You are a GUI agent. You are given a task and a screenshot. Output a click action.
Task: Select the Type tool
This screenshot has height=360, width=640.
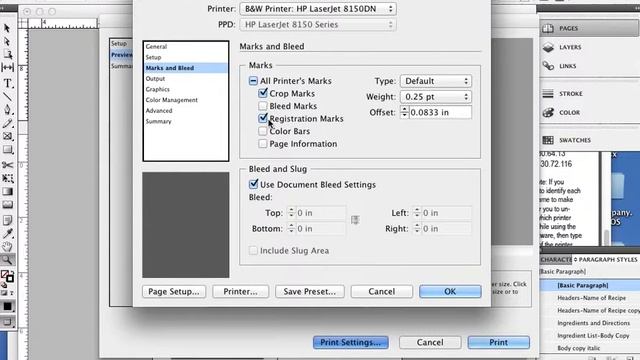click(x=7, y=83)
